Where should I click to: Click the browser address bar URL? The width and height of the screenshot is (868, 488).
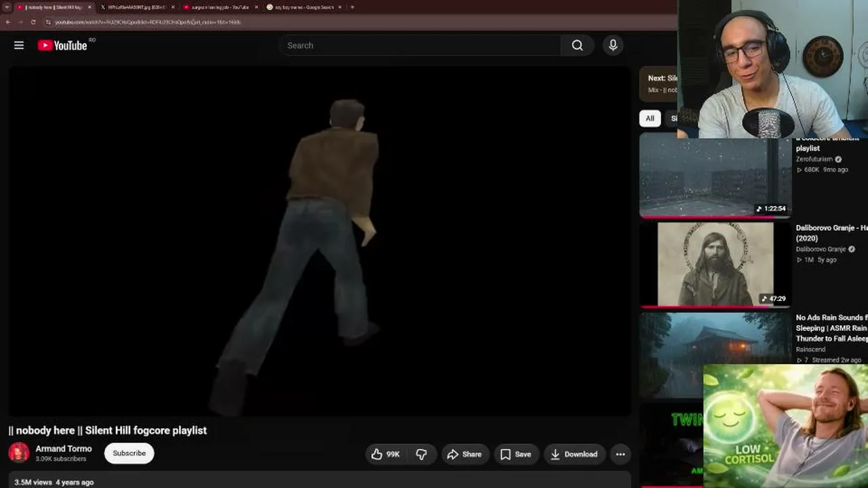coord(148,22)
